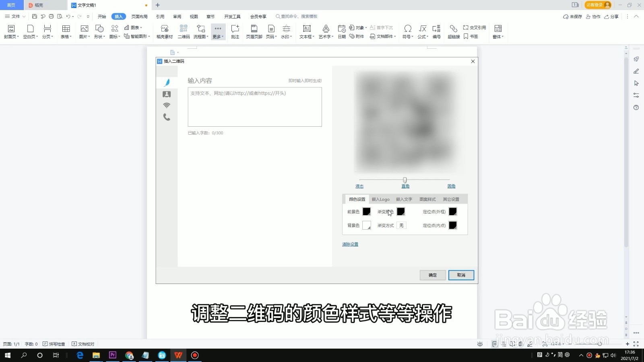Click the 液态 liquid style link

click(x=359, y=186)
